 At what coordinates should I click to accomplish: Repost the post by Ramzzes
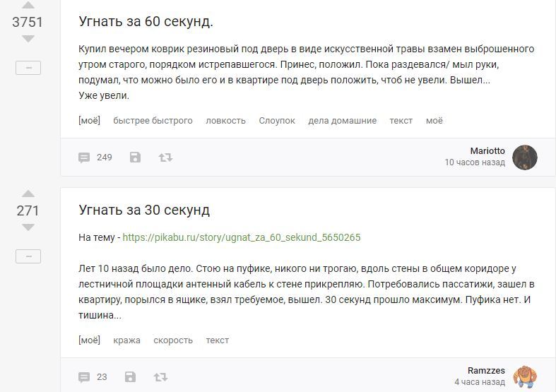coord(160,377)
